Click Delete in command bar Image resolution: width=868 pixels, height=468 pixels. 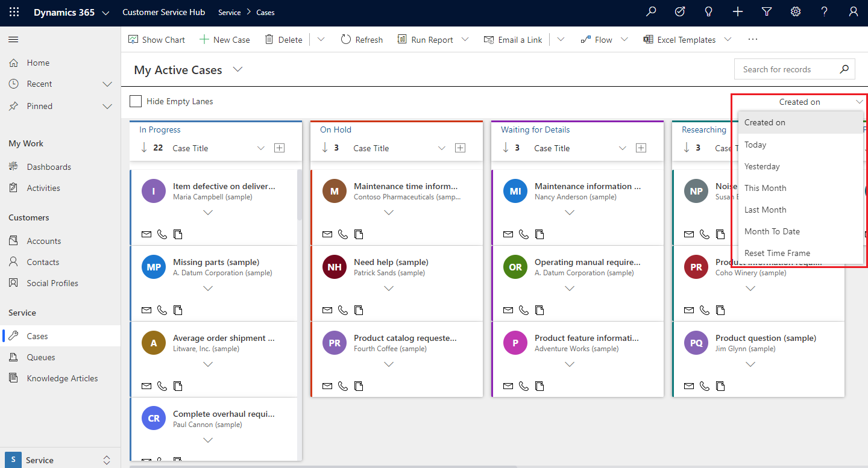point(283,39)
